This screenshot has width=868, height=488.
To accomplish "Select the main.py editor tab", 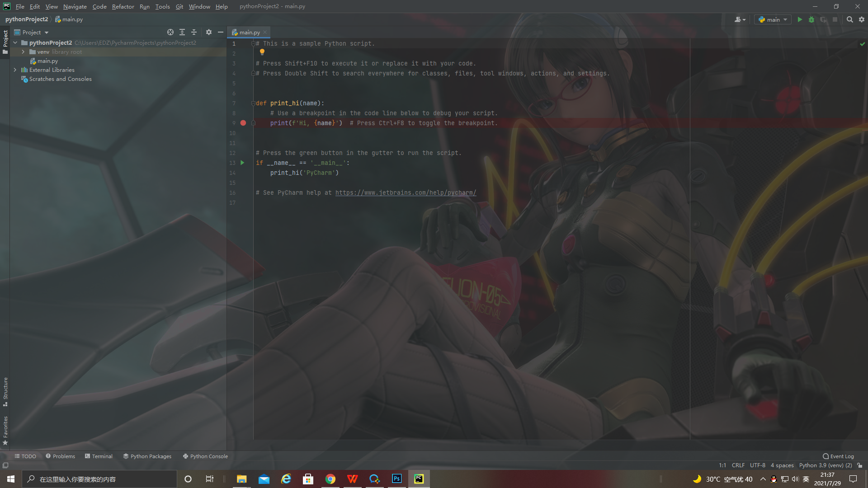I will (249, 32).
